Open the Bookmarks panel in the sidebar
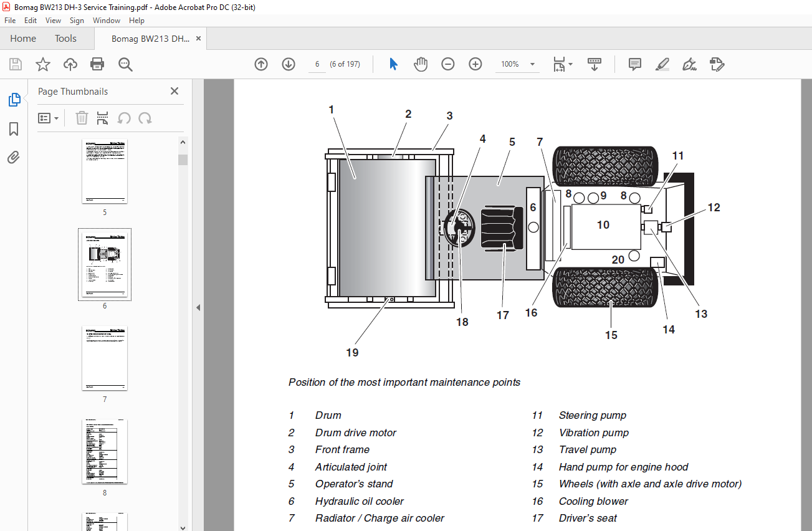This screenshot has height=531, width=812. click(x=14, y=129)
